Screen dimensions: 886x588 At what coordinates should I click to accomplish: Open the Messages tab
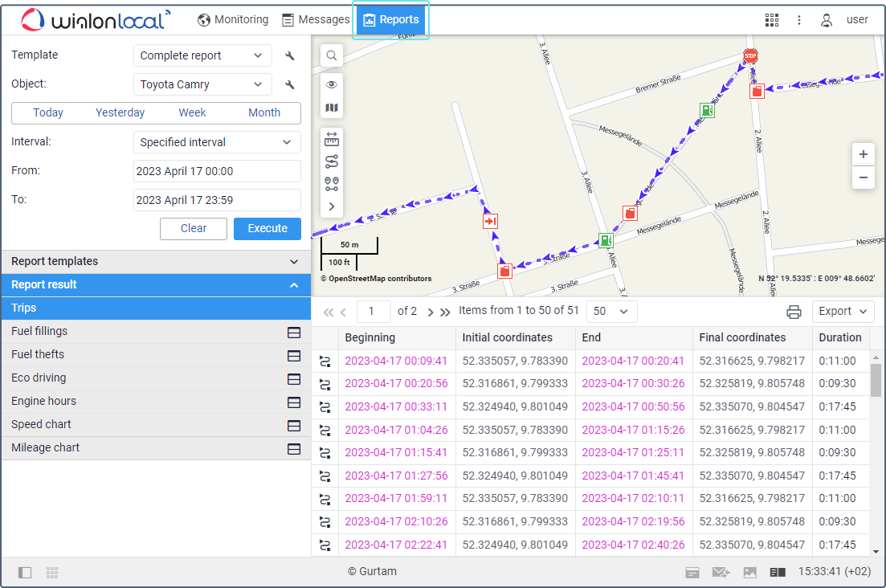pos(316,20)
